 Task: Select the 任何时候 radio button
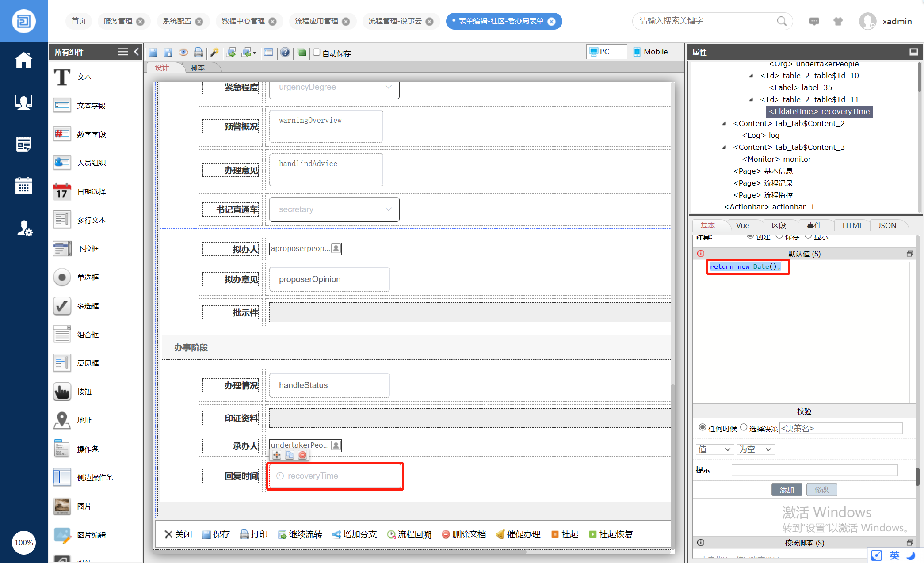[702, 427]
